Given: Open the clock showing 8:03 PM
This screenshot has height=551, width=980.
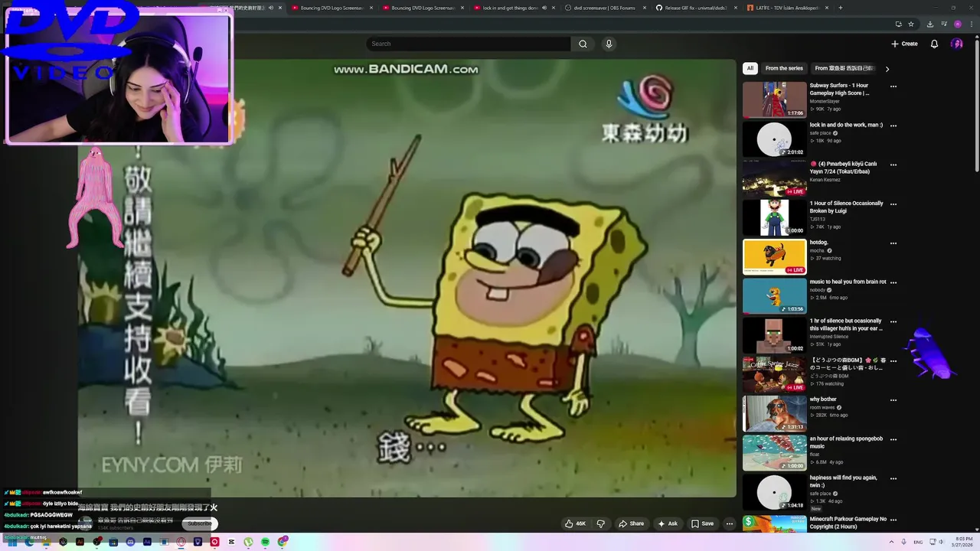Looking at the screenshot, I should point(962,542).
